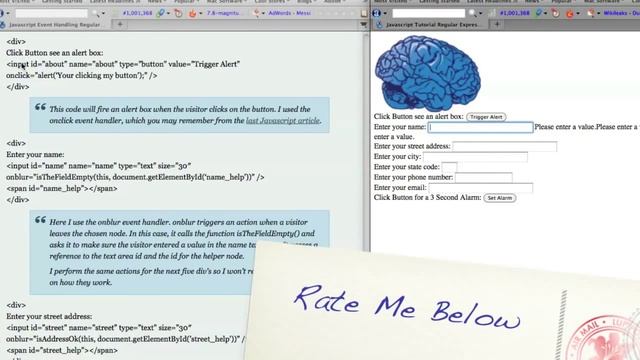
Task: Click the traffic bars icon in right browser toolbar
Action: click(492, 13)
